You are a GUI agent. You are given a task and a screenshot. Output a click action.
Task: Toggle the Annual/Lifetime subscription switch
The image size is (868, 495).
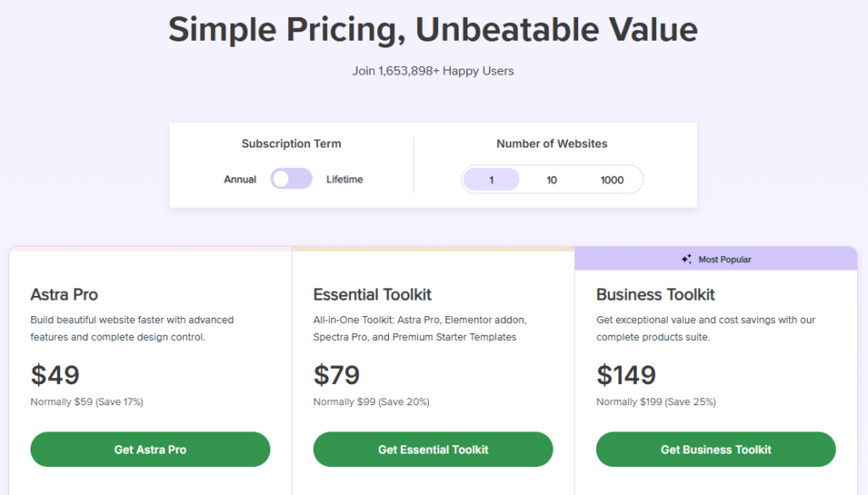(x=291, y=179)
